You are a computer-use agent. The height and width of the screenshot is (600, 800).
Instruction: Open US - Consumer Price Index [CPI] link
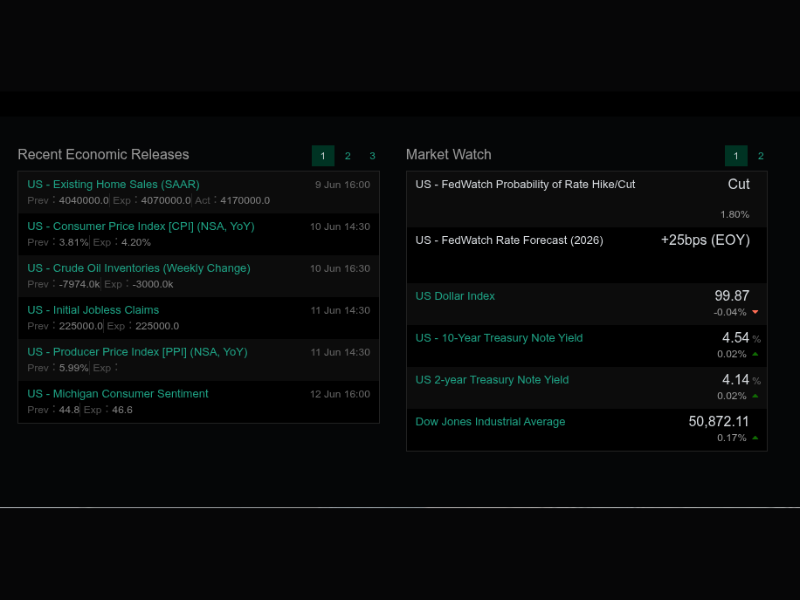pyautogui.click(x=141, y=226)
